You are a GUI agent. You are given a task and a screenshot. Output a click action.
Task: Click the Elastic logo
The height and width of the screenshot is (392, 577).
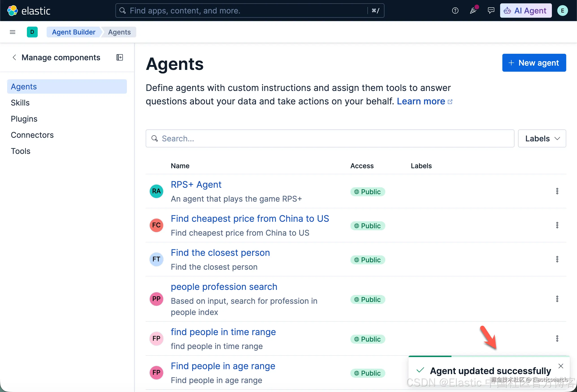click(x=28, y=11)
